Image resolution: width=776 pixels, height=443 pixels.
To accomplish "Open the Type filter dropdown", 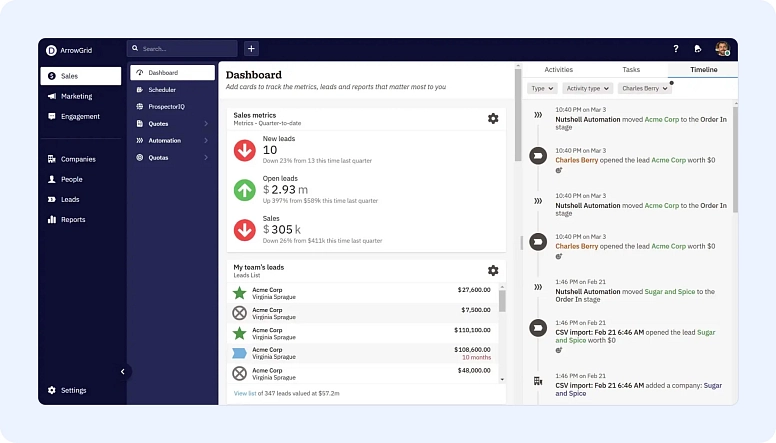I will [x=541, y=88].
